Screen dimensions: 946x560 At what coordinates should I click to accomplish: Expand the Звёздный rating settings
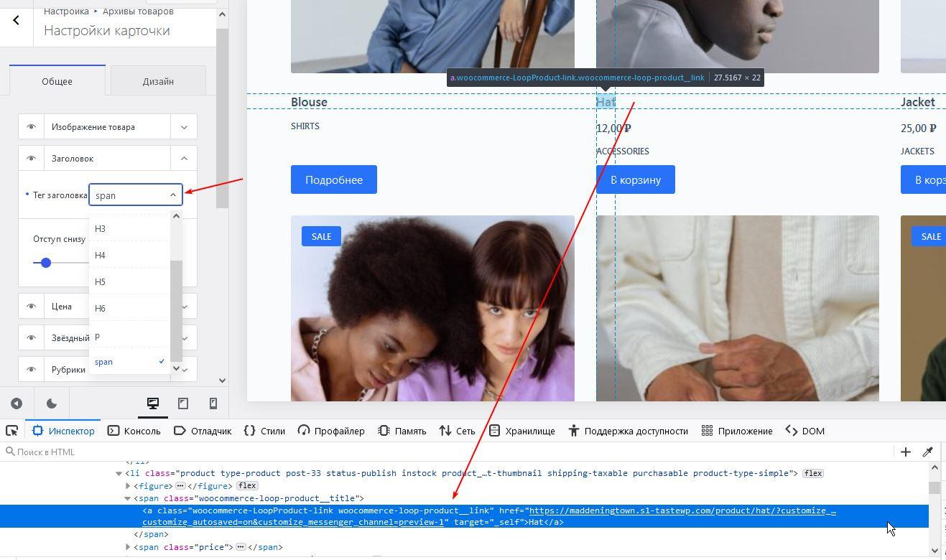[x=184, y=338]
